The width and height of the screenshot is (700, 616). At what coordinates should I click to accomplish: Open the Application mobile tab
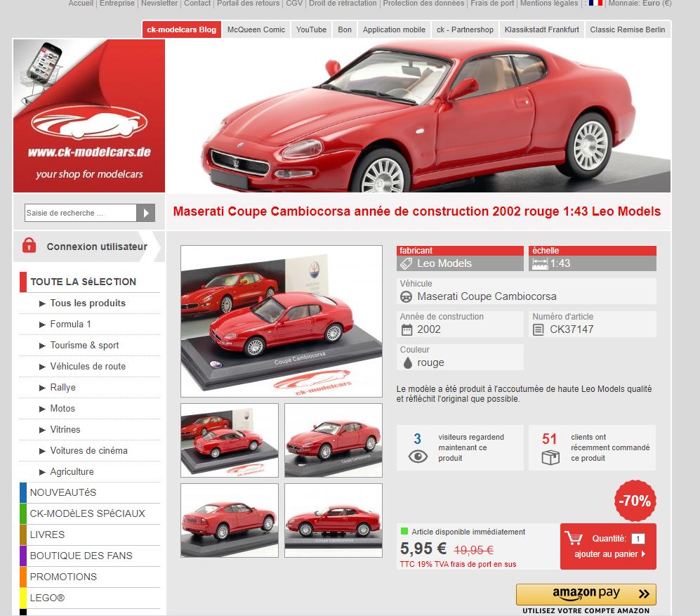[394, 30]
